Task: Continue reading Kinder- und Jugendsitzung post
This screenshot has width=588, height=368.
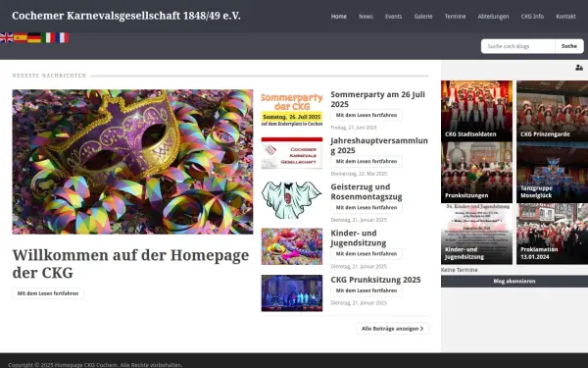Action: pyautogui.click(x=367, y=253)
